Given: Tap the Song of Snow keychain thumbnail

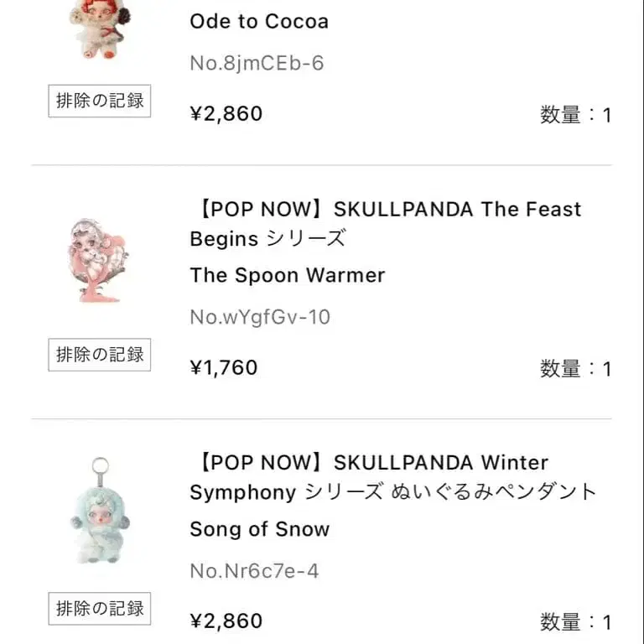Looking at the screenshot, I should 99,512.
